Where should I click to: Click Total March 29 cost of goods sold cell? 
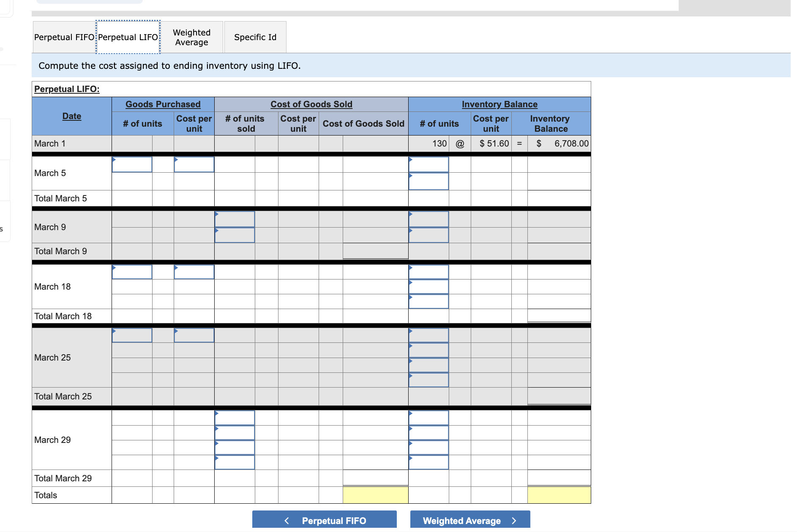[x=375, y=478]
